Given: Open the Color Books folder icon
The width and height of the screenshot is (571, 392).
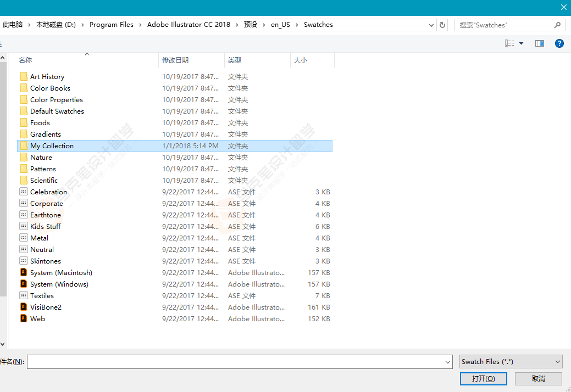Looking at the screenshot, I should click(x=24, y=88).
